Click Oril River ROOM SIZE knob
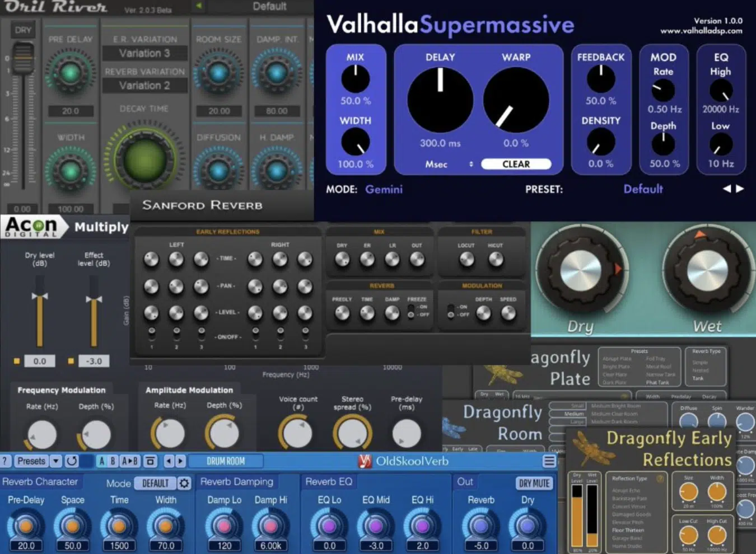This screenshot has width=756, height=554. point(218,73)
